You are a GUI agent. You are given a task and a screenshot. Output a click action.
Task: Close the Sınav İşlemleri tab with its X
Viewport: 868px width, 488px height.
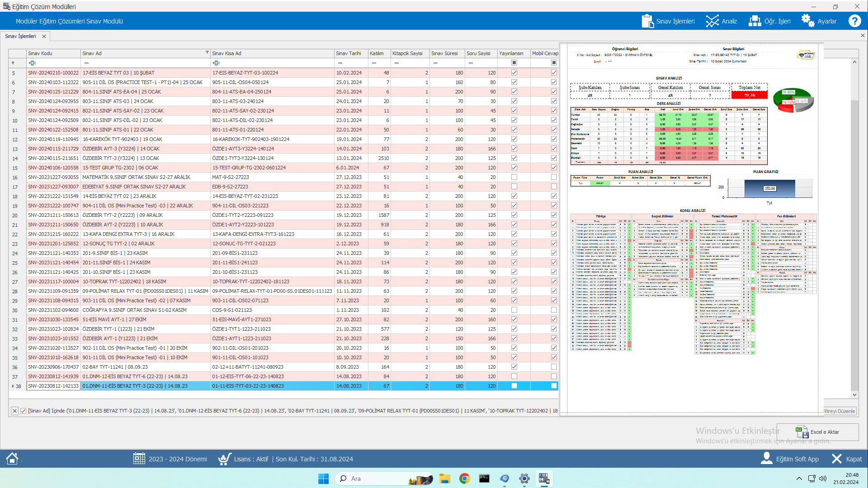44,36
